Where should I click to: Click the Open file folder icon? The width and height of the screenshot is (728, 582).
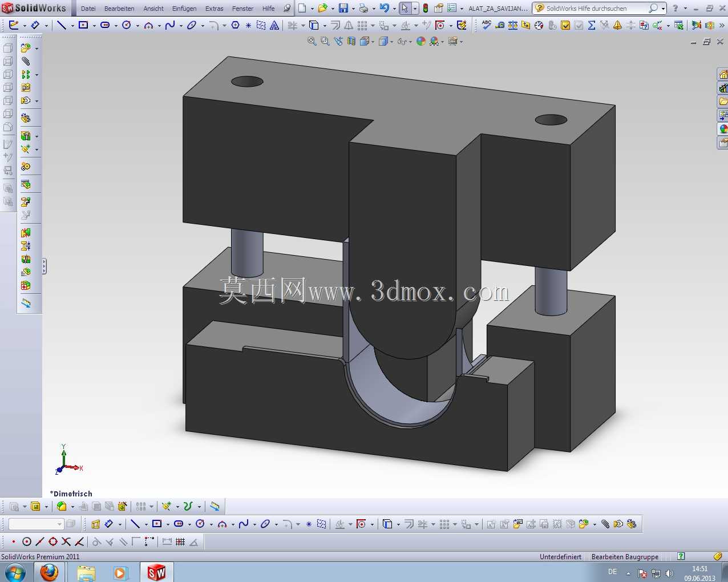[323, 9]
